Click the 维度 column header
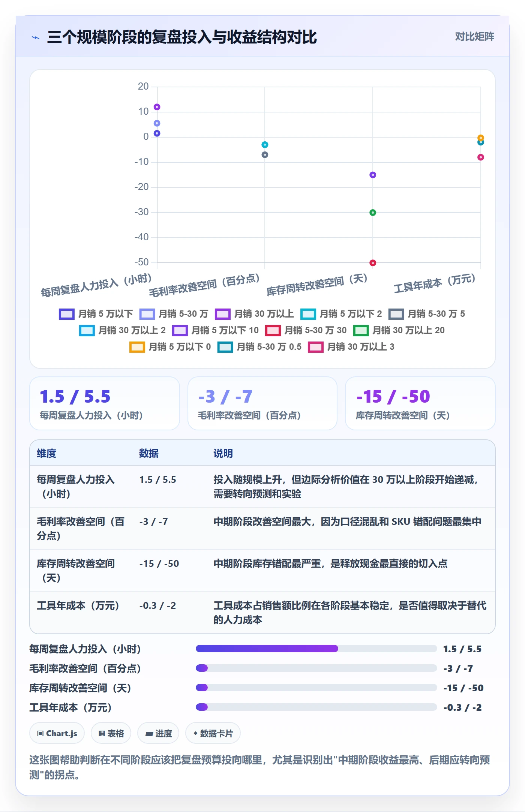The height and width of the screenshot is (812, 525). tap(46, 453)
